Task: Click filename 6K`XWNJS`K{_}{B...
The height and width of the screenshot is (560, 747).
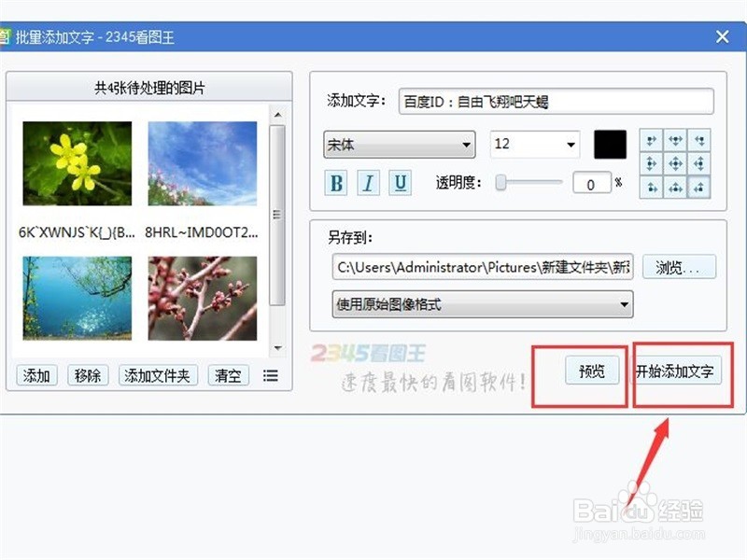Action: point(78,232)
